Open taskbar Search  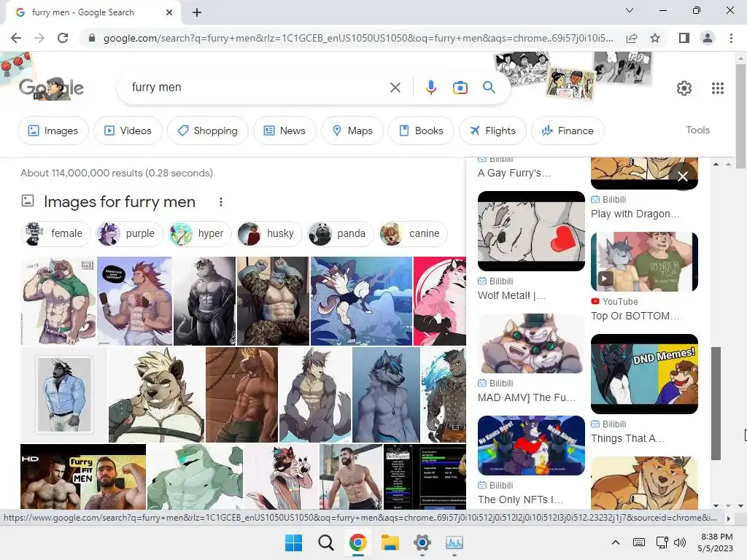326,542
